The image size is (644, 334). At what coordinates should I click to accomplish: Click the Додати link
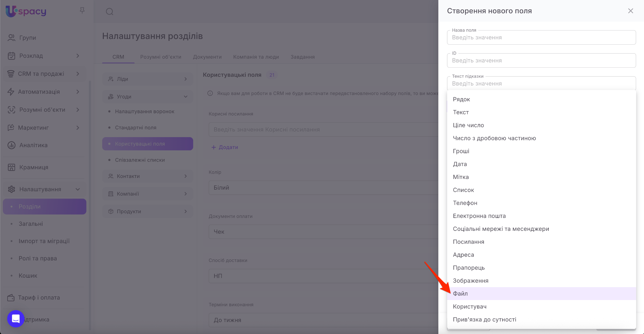[225, 147]
